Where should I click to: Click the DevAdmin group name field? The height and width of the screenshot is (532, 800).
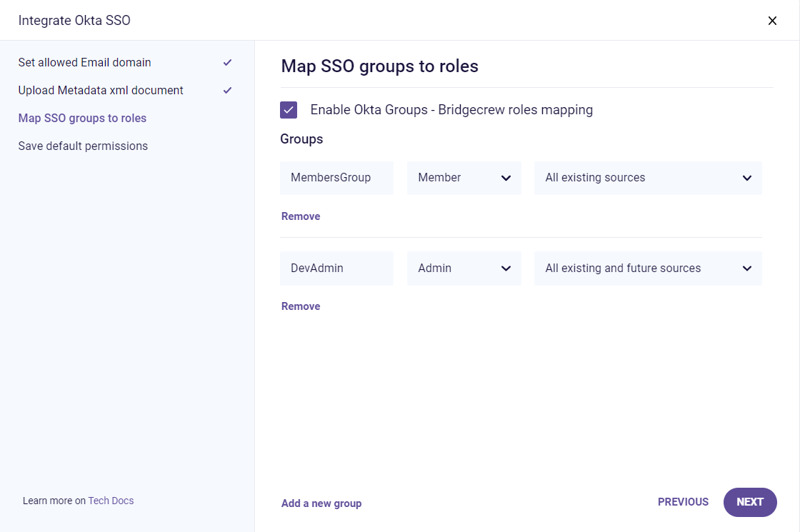pos(336,268)
